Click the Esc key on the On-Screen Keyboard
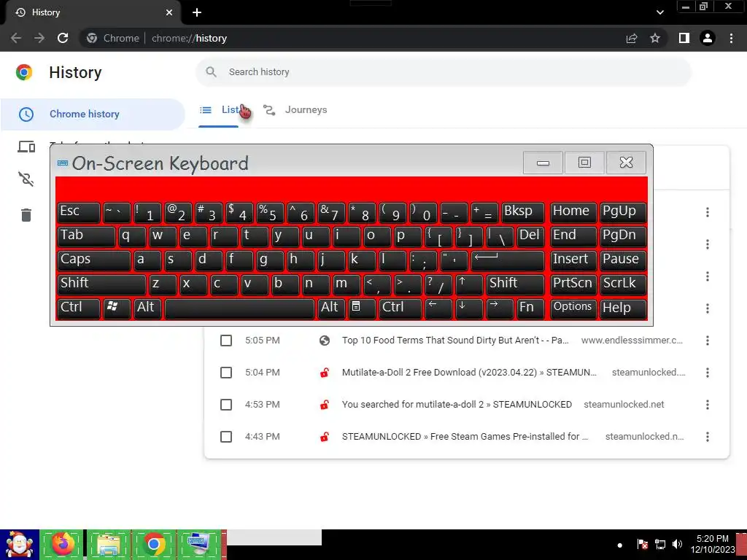Image resolution: width=747 pixels, height=560 pixels. (79, 212)
